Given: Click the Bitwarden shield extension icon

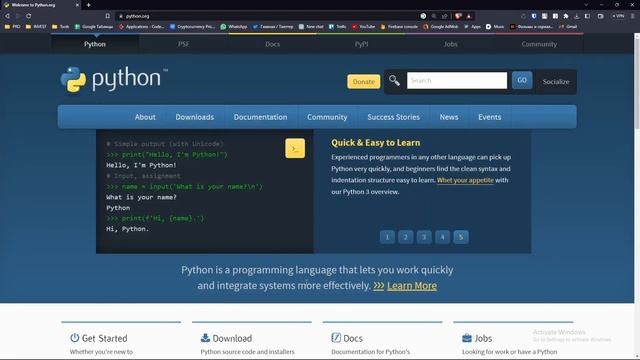Looking at the screenshot, I should [534, 16].
